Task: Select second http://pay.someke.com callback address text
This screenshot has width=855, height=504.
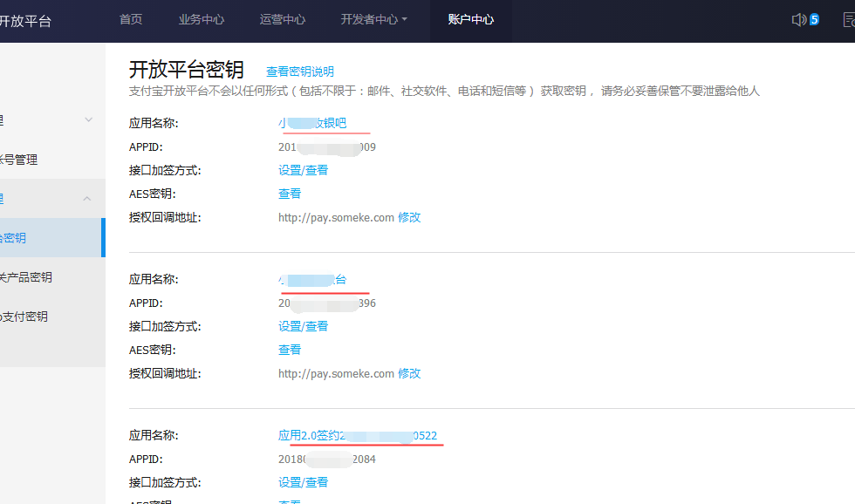Action: point(336,374)
